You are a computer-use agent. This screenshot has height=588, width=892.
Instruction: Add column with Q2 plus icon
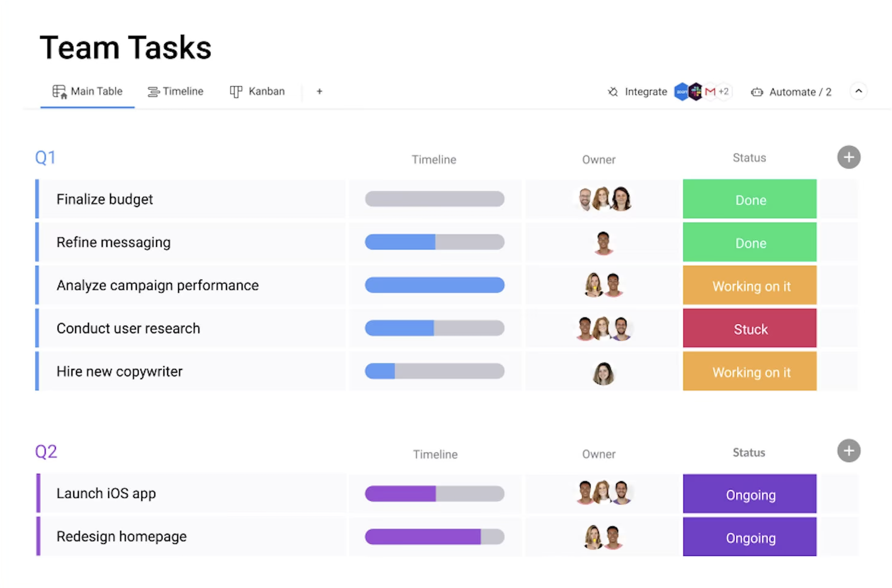click(848, 451)
